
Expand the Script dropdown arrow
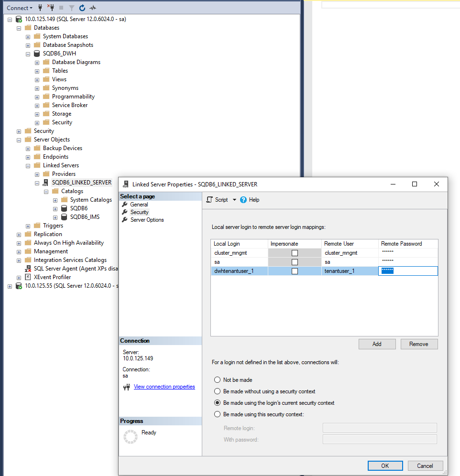click(x=234, y=200)
